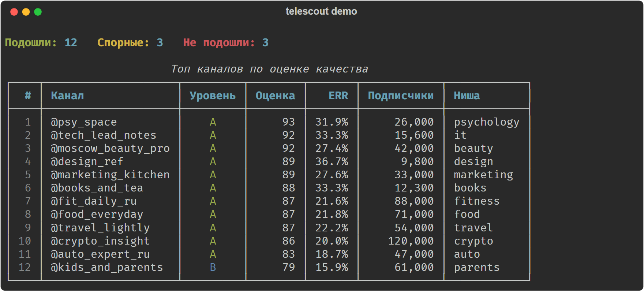Image resolution: width=644 pixels, height=294 pixels.
Task: Click the level A of @psy_space
Action: pyautogui.click(x=213, y=122)
